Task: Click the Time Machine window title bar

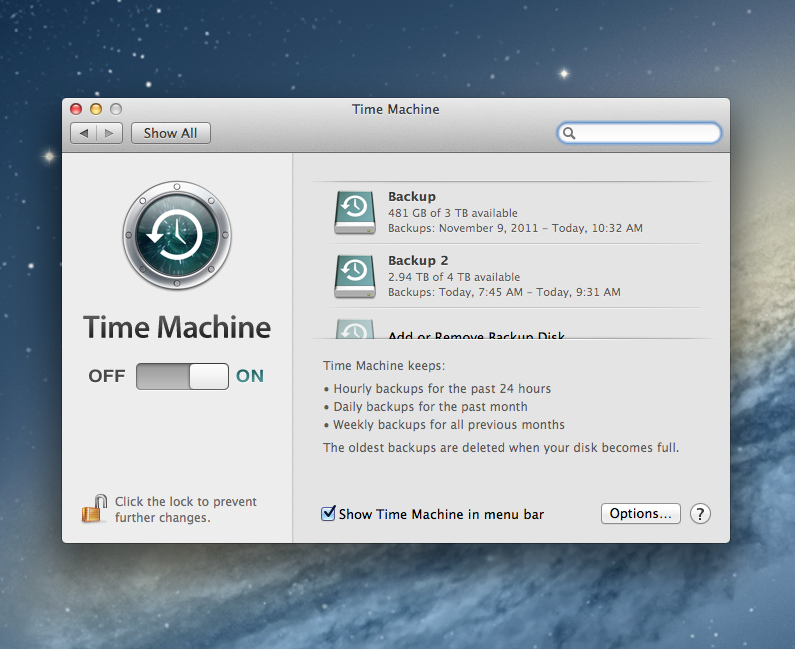Action: pos(395,109)
